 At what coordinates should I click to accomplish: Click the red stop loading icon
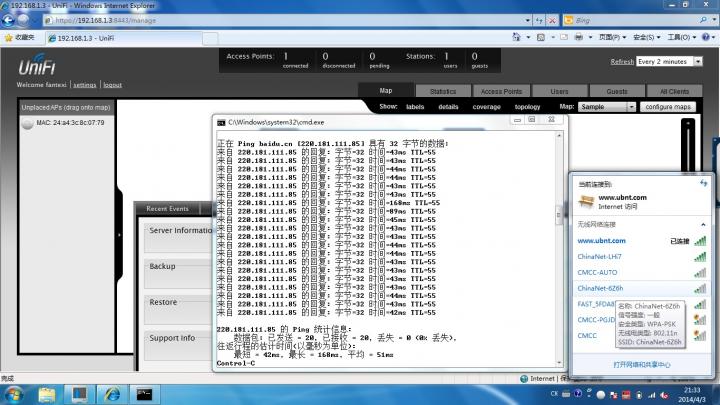click(x=552, y=20)
